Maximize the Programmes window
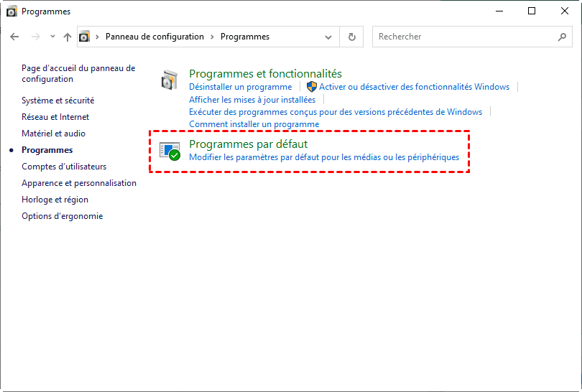582x392 pixels. point(532,11)
